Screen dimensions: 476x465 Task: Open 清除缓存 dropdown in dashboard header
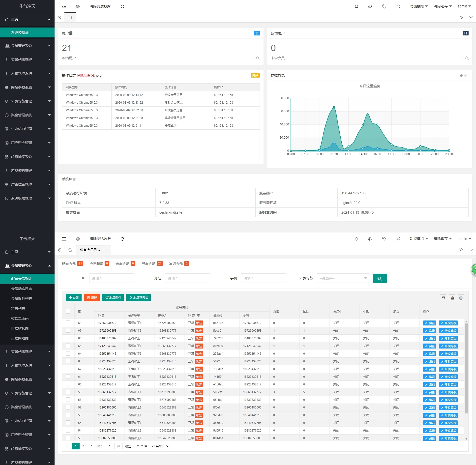click(443, 6)
